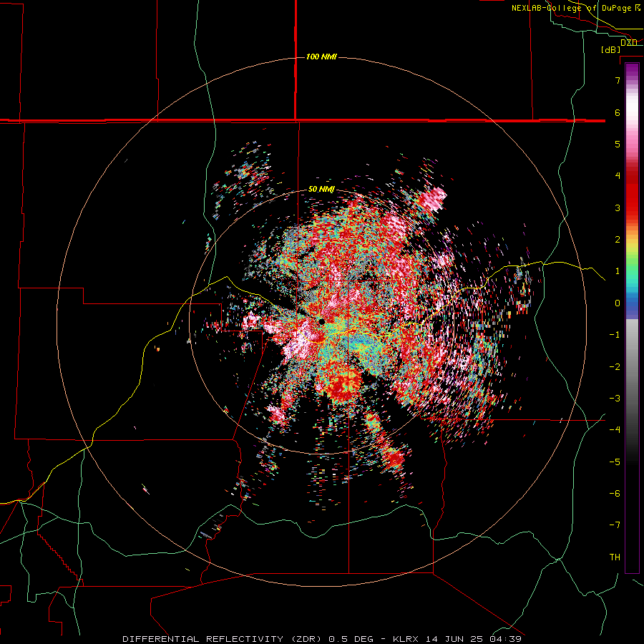The height and width of the screenshot is (644, 644).
Task: Click the -3 tick label on scale
Action: point(615,399)
